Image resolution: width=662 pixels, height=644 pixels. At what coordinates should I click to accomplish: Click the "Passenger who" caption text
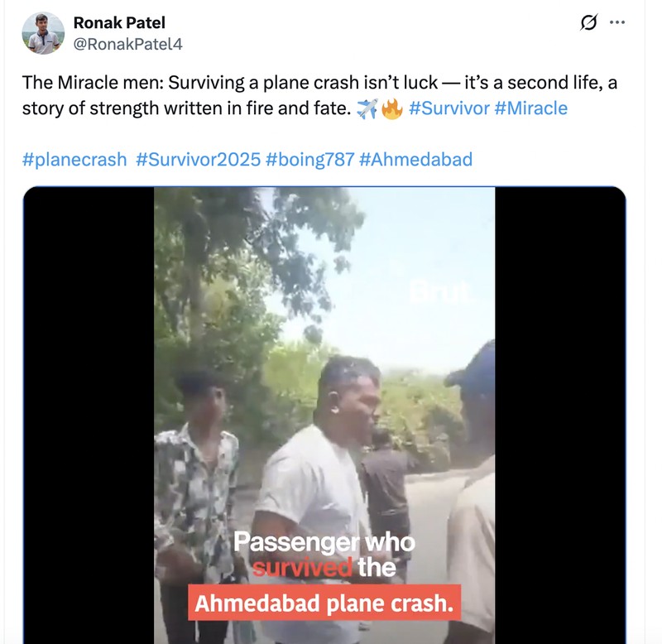coord(324,543)
